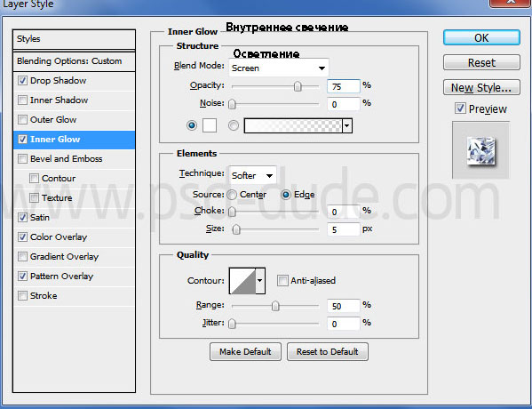
Task: Select the solid color glow radio button
Action: [x=192, y=125]
